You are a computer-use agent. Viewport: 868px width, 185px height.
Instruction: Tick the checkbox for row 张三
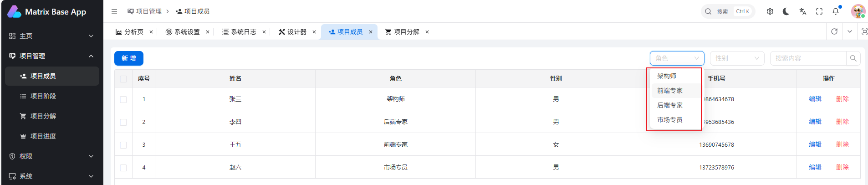(x=123, y=99)
